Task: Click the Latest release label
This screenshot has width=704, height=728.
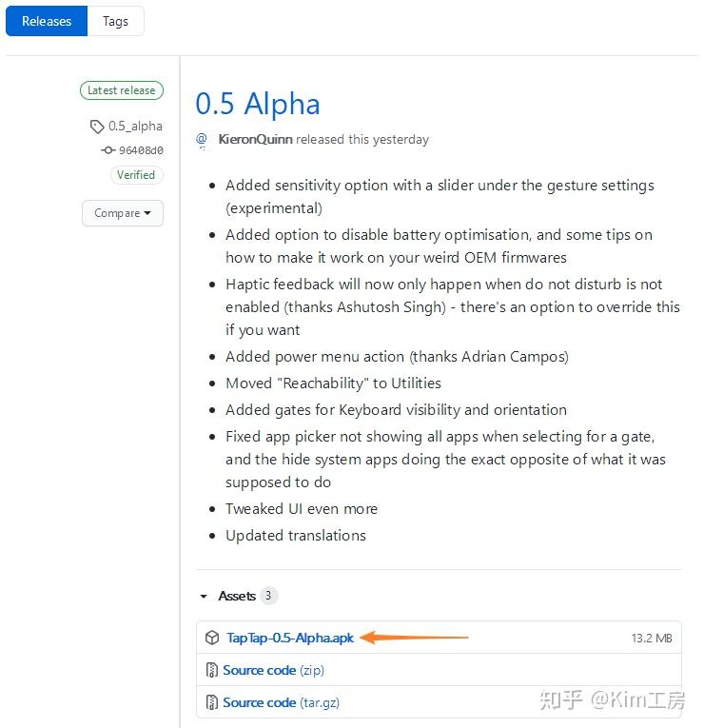Action: tap(122, 90)
